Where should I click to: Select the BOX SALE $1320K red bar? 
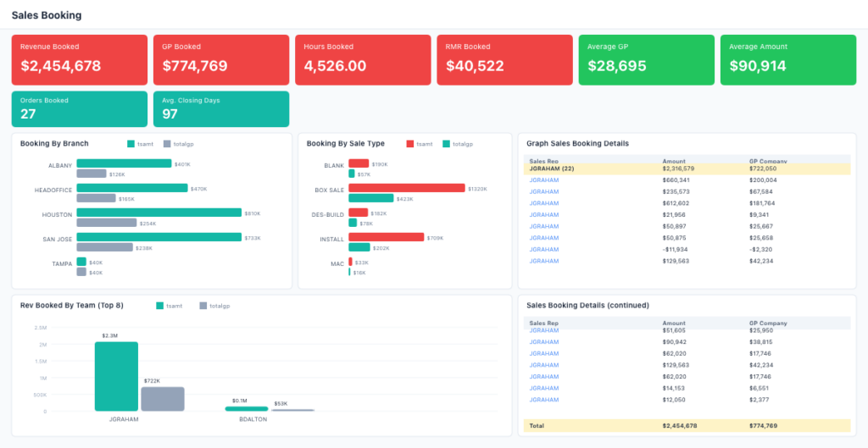[x=407, y=188]
